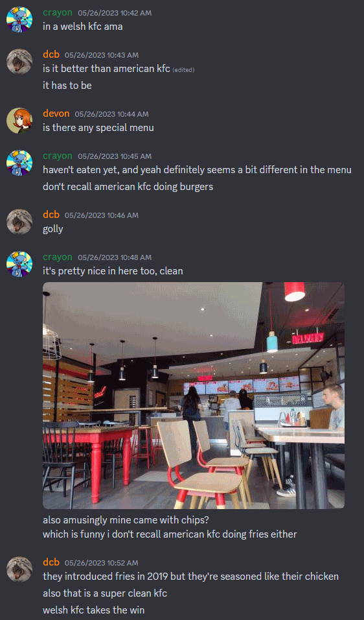Viewport: 364px width, 620px height.
Task: Click the '(edited)' tag on dcb's message
Action: (x=183, y=70)
